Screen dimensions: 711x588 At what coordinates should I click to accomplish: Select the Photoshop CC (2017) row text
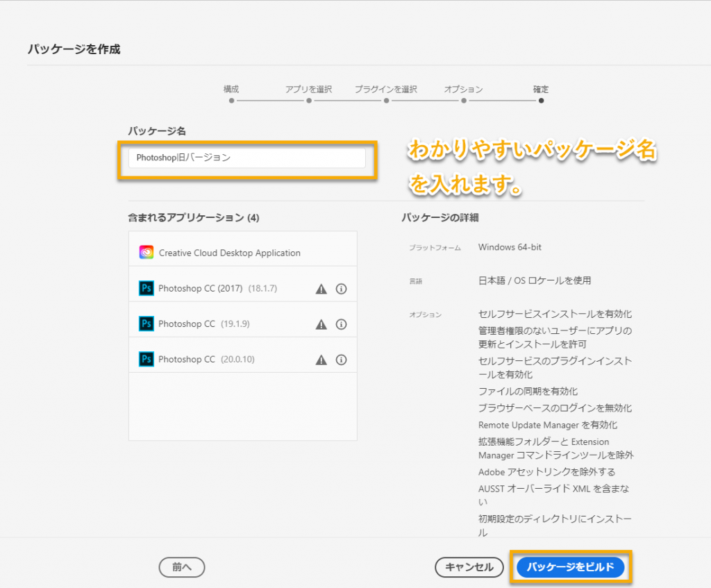[x=201, y=288]
